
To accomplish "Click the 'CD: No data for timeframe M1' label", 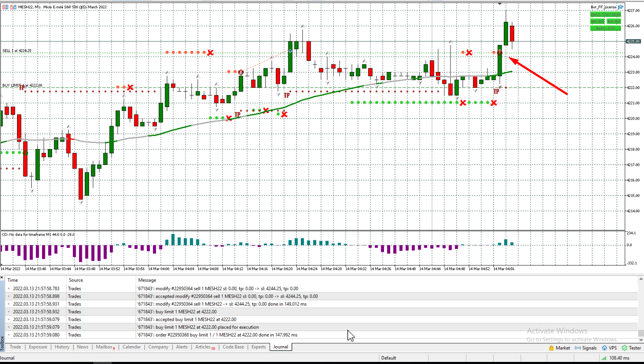I will click(38, 234).
